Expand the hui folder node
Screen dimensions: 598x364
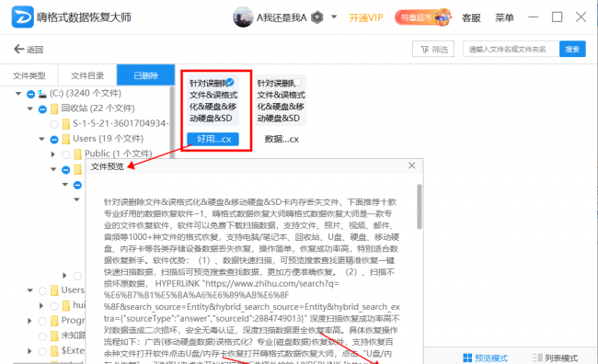pyautogui.click(x=41, y=306)
